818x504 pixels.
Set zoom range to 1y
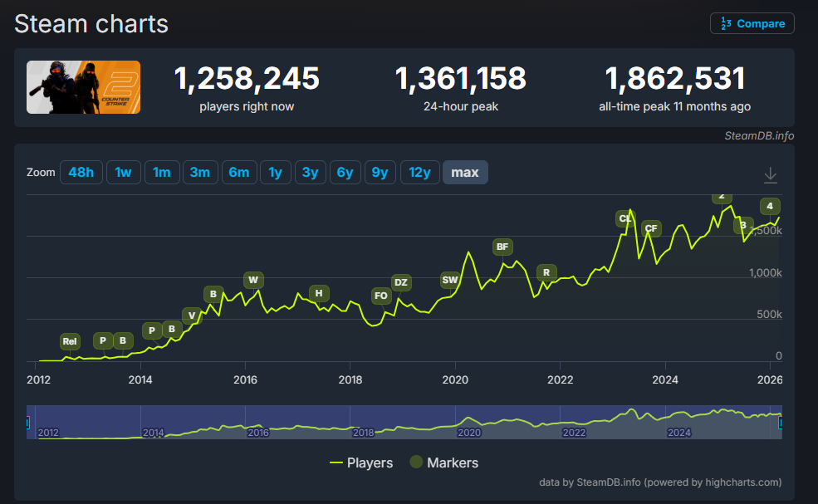pos(276,172)
